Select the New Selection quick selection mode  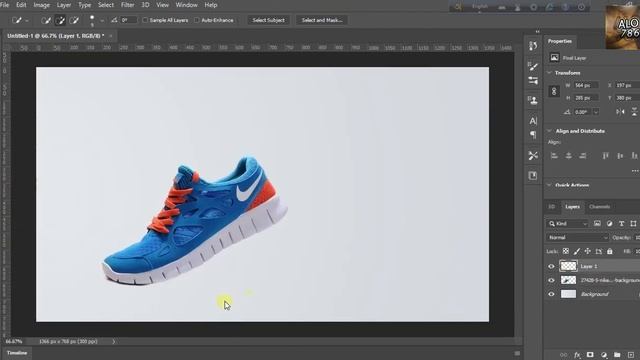coord(46,20)
